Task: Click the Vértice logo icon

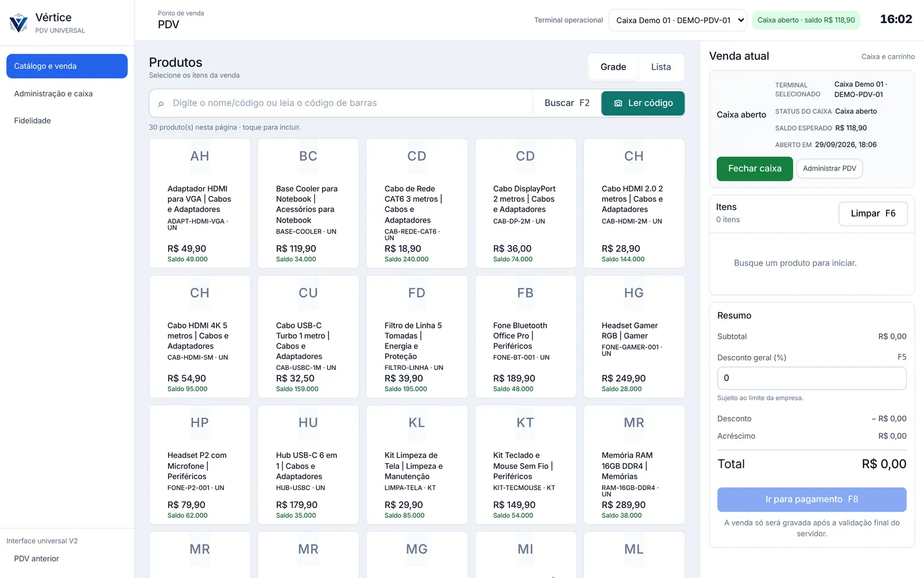Action: coord(18,23)
